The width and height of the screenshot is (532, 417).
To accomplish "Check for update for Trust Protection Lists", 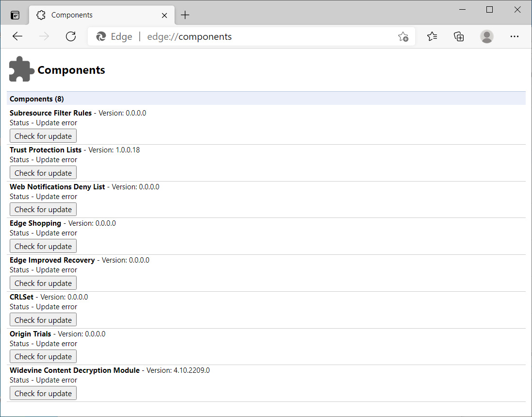I will 43,172.
